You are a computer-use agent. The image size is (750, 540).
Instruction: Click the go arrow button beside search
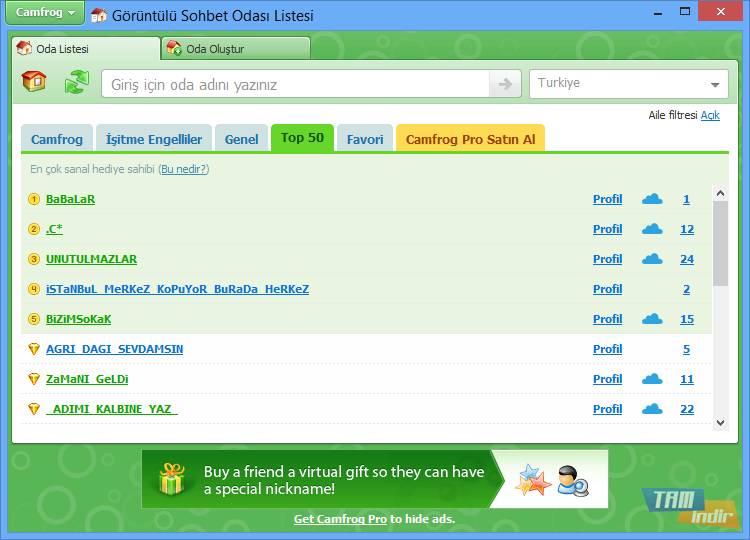tap(505, 84)
